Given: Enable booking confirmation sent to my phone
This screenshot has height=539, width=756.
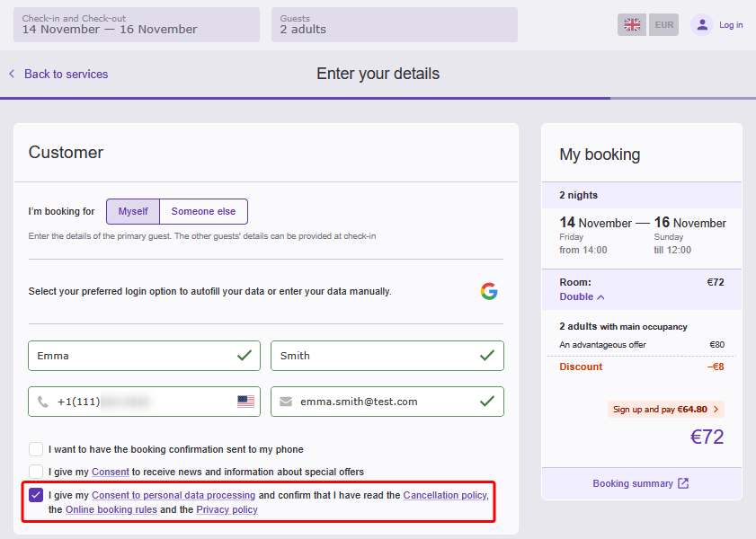Looking at the screenshot, I should coord(36,449).
